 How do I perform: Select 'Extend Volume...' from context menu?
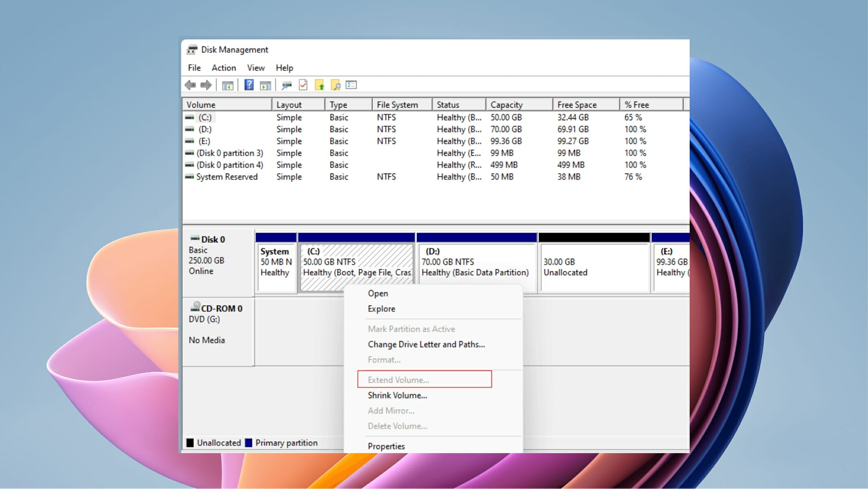click(x=426, y=380)
